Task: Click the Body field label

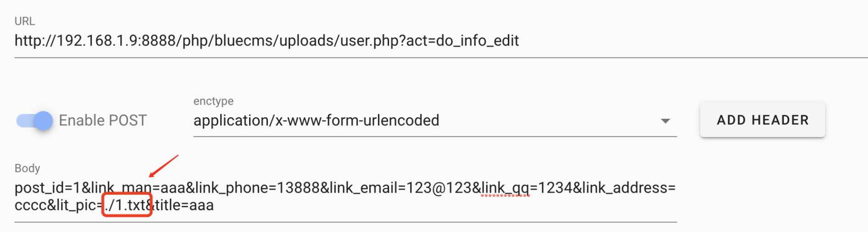Action: coord(27,168)
